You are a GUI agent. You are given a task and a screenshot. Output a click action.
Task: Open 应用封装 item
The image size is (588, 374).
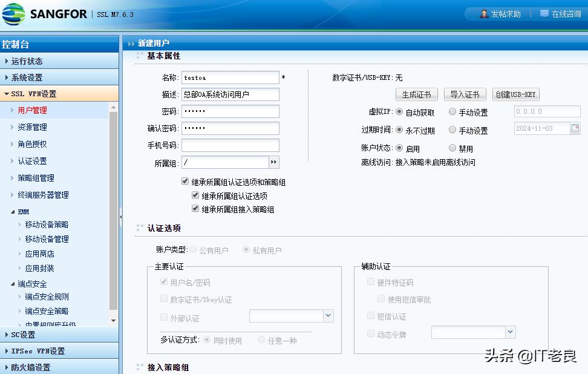point(40,269)
